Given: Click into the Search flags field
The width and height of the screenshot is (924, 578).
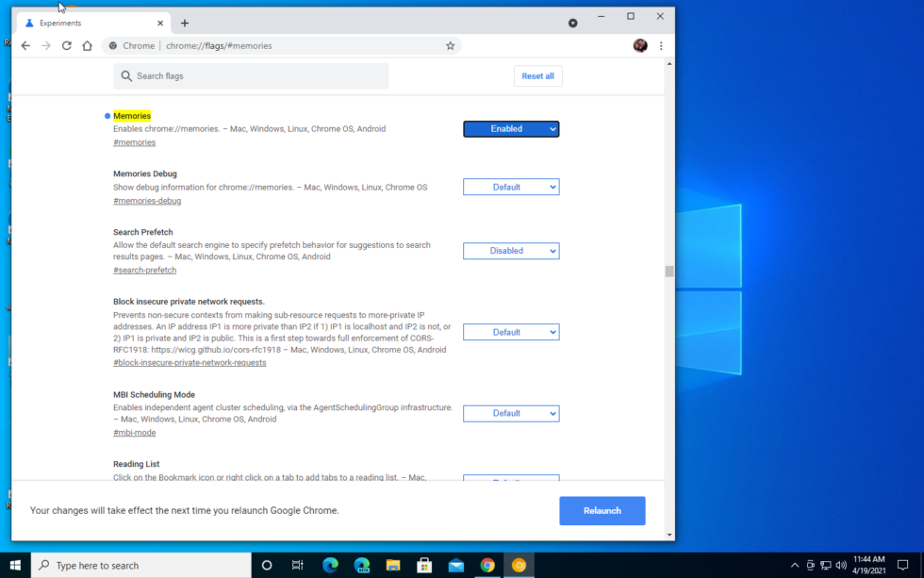Looking at the screenshot, I should point(255,76).
